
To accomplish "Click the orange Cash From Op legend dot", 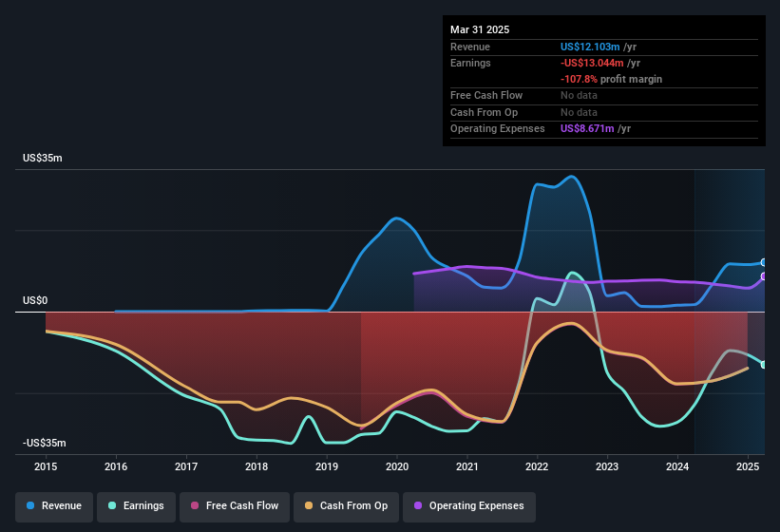I will pos(309,505).
